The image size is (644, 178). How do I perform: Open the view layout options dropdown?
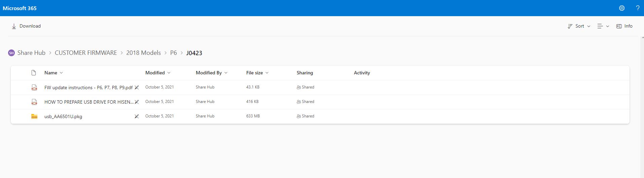603,26
